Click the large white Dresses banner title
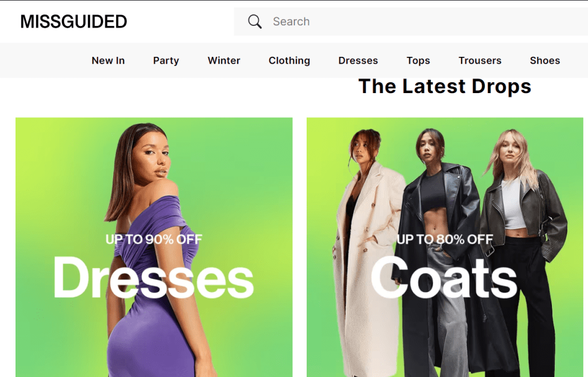This screenshot has height=377, width=588. click(x=154, y=278)
